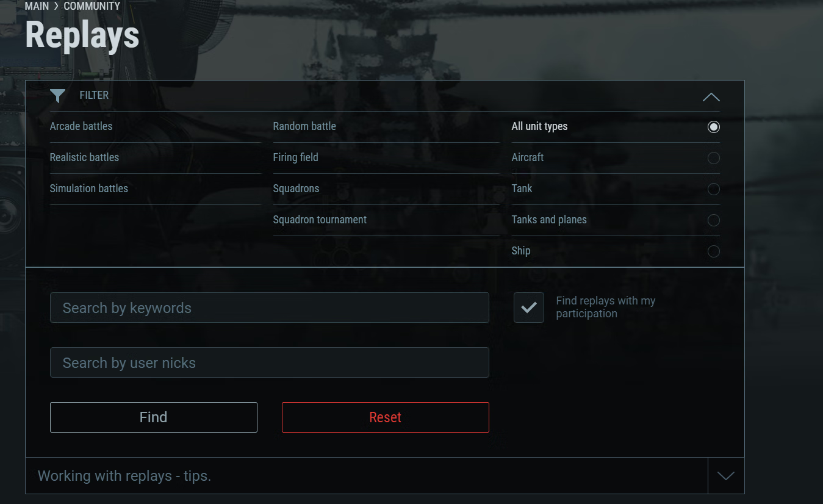Click the red Reset button
The width and height of the screenshot is (823, 504).
click(386, 417)
